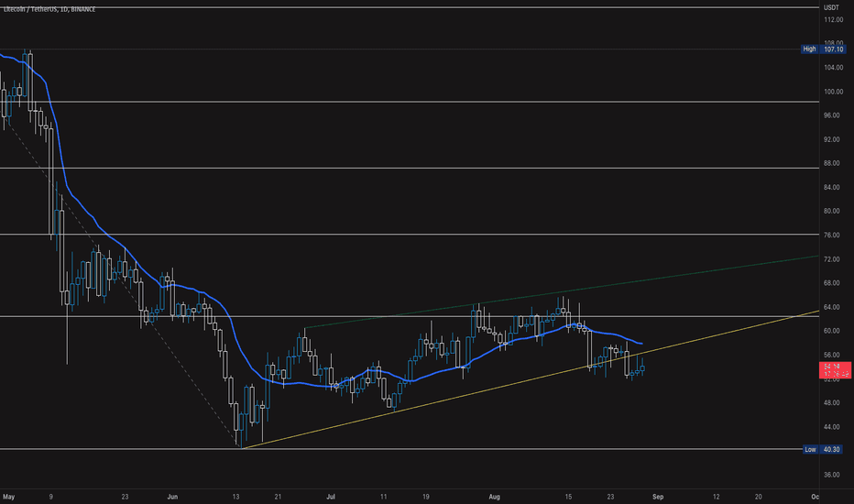
Task: Select the yellow ascending trendline
Action: coord(530,378)
